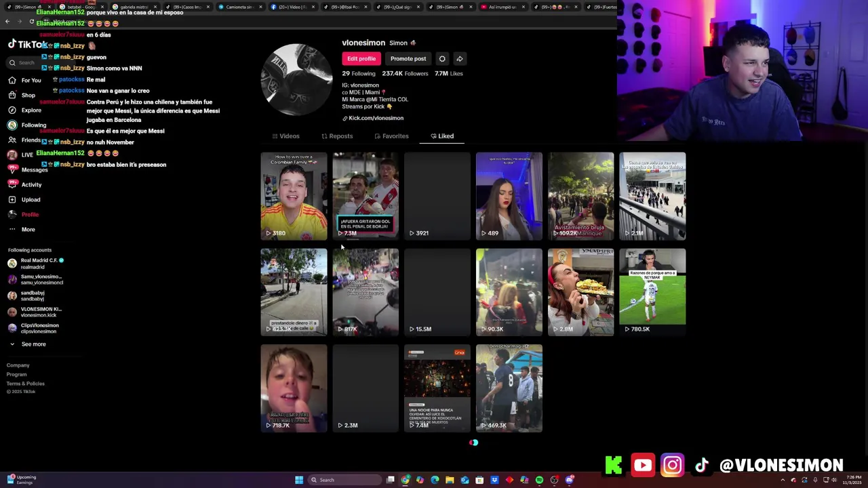Switch to the Reposts tab
Screen dimensions: 868x488
click(337, 136)
